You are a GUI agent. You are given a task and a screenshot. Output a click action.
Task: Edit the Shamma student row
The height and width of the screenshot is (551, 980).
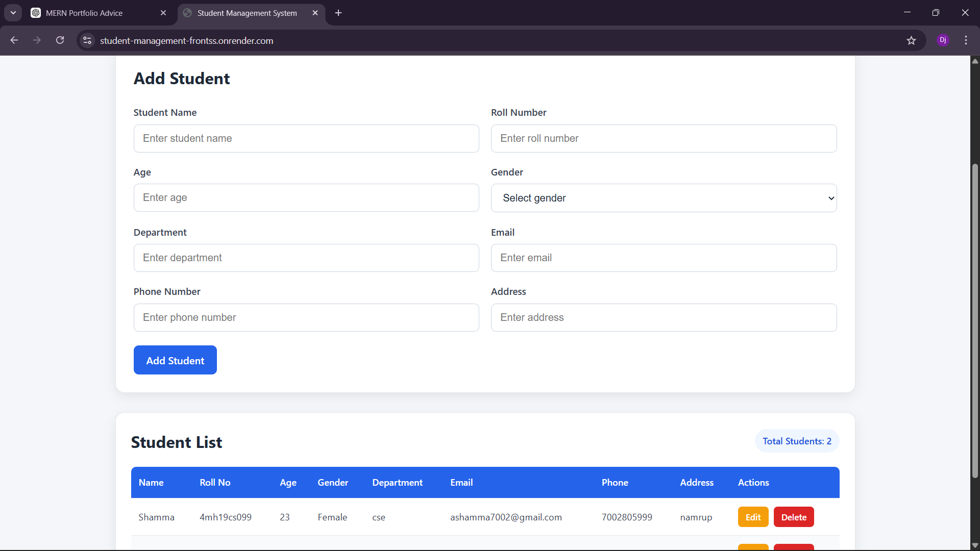click(x=753, y=517)
